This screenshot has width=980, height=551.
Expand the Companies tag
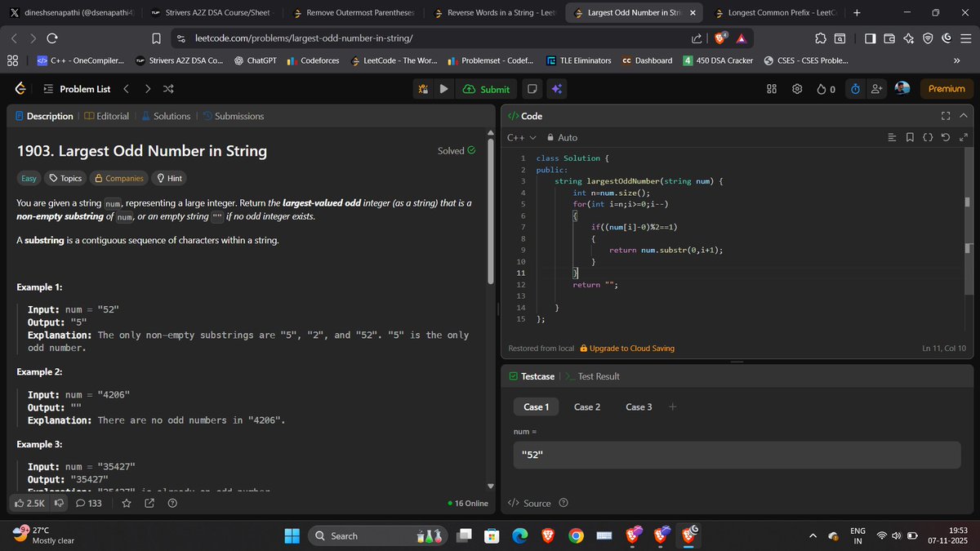tap(118, 178)
